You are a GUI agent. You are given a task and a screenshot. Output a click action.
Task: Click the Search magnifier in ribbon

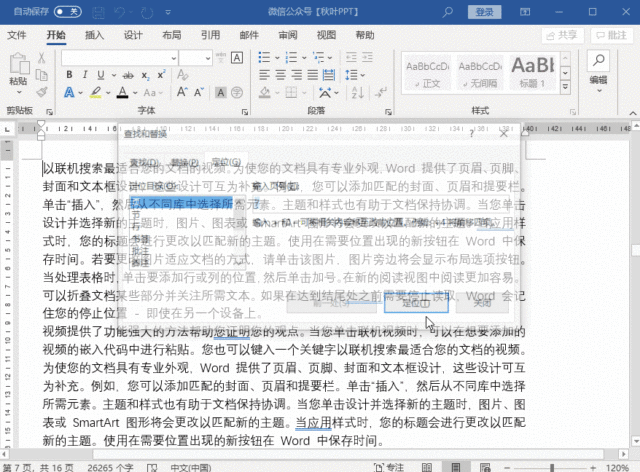point(598,62)
